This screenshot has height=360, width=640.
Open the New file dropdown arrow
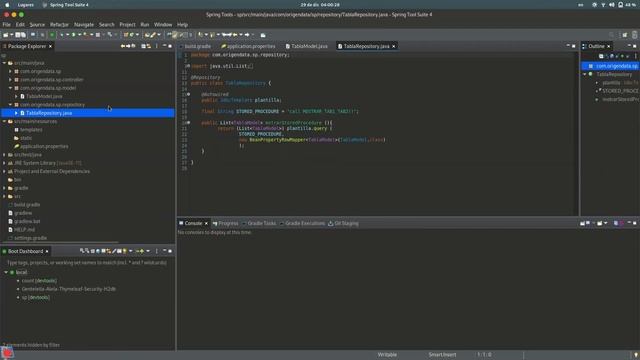click(x=11, y=35)
